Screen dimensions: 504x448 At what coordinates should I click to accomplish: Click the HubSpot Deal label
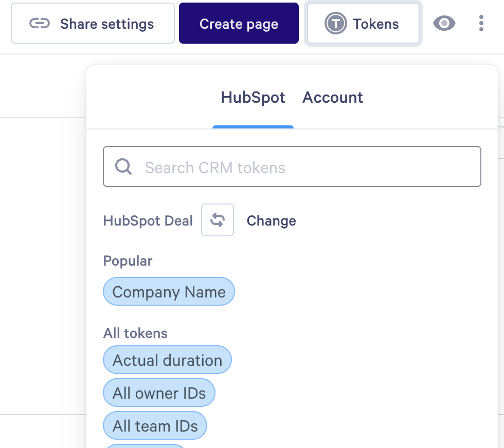148,221
